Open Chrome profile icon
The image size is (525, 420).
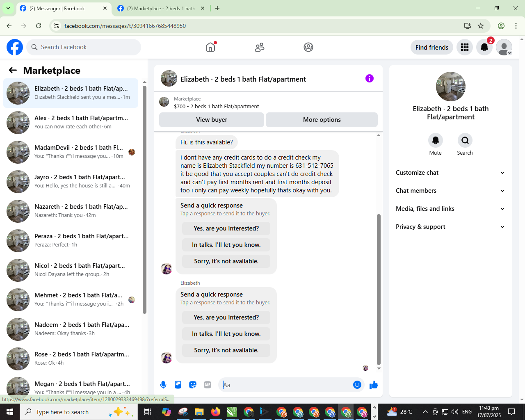click(x=501, y=26)
